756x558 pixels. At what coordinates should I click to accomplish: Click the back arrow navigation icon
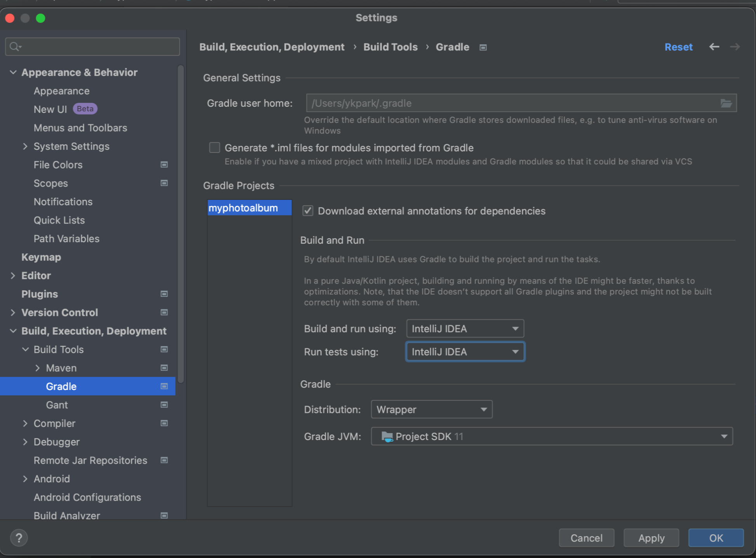pyautogui.click(x=714, y=47)
